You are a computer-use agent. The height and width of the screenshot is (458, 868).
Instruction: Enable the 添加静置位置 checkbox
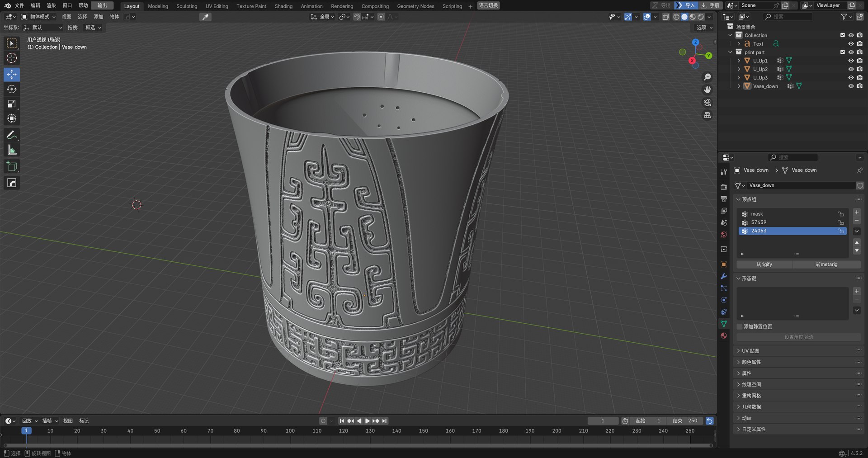[740, 326]
